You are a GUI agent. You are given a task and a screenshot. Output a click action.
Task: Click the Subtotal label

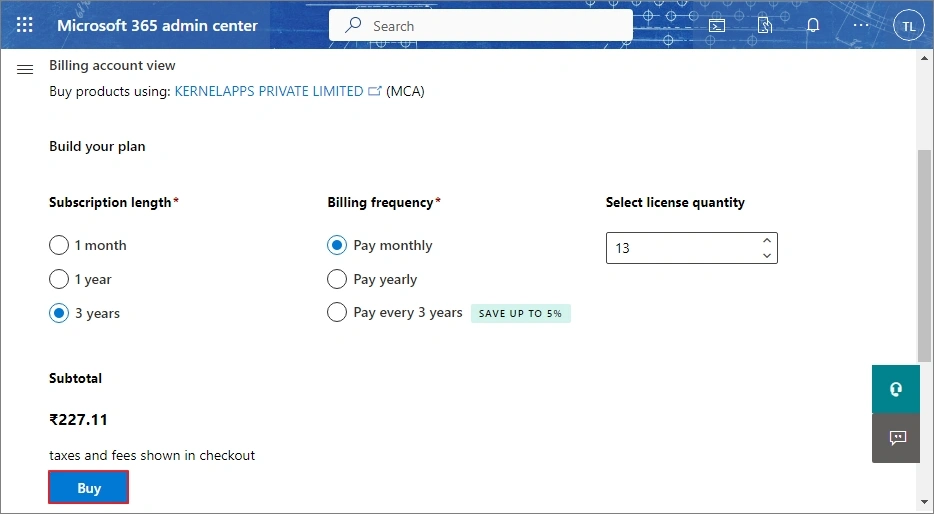[x=75, y=378]
